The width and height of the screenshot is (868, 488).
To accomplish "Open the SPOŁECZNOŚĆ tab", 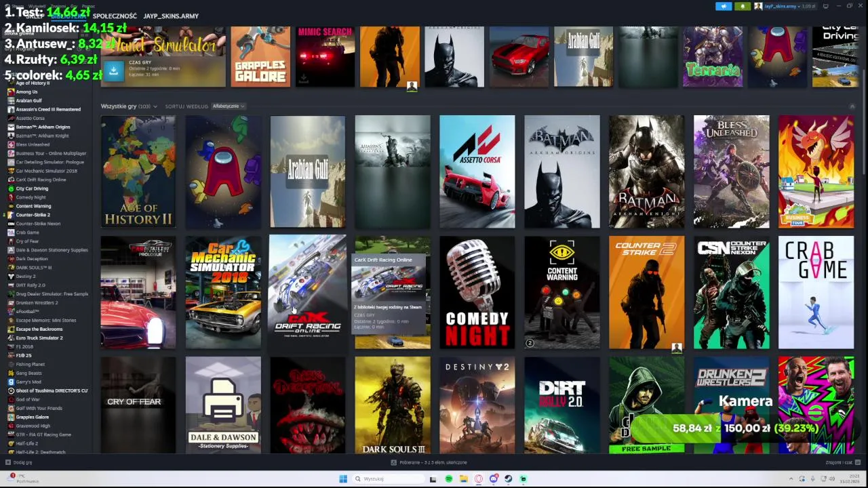I will pyautogui.click(x=115, y=16).
